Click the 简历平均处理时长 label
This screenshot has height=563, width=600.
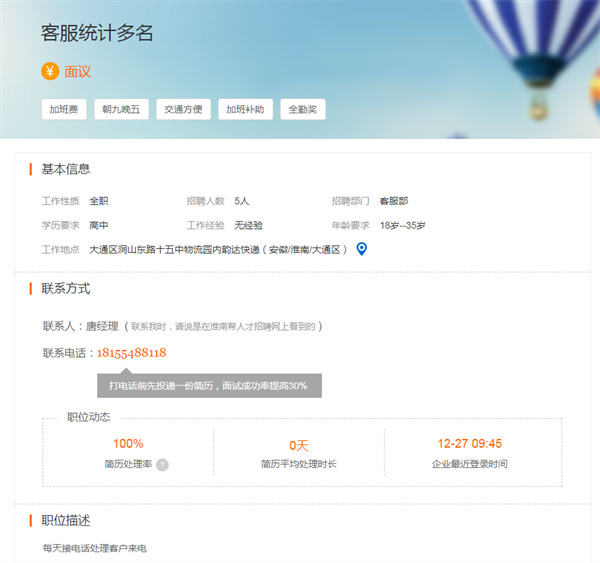(298, 464)
